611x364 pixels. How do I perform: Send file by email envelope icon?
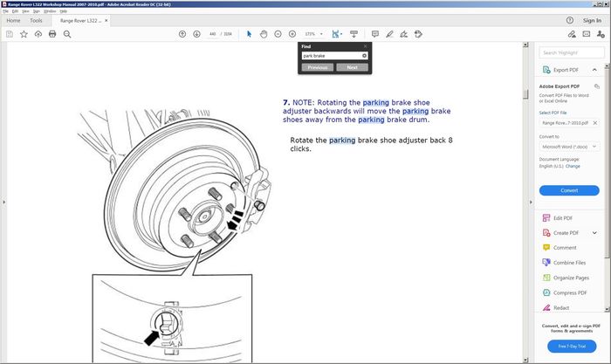point(587,34)
